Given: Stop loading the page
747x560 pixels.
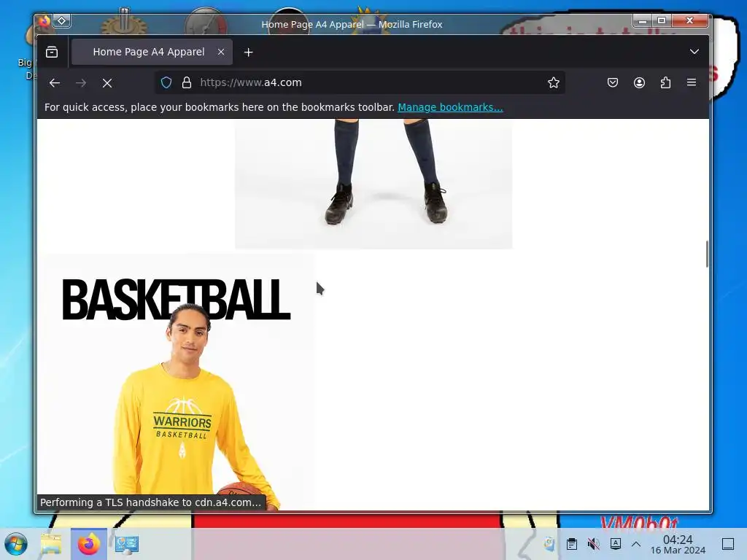Looking at the screenshot, I should point(107,83).
